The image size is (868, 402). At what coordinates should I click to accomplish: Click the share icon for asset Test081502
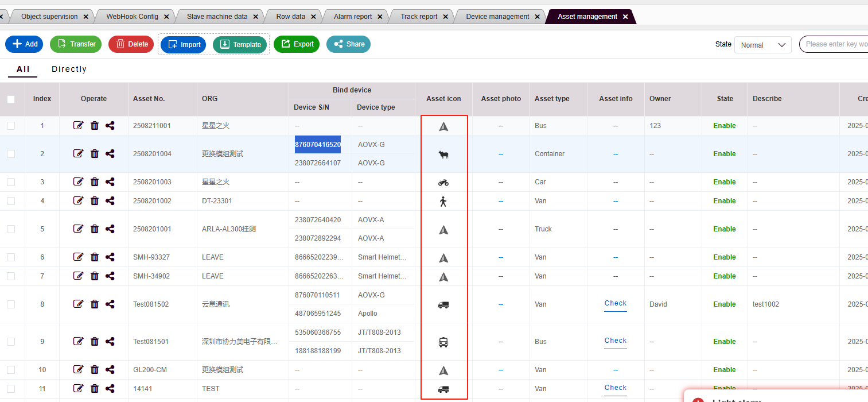tap(110, 304)
